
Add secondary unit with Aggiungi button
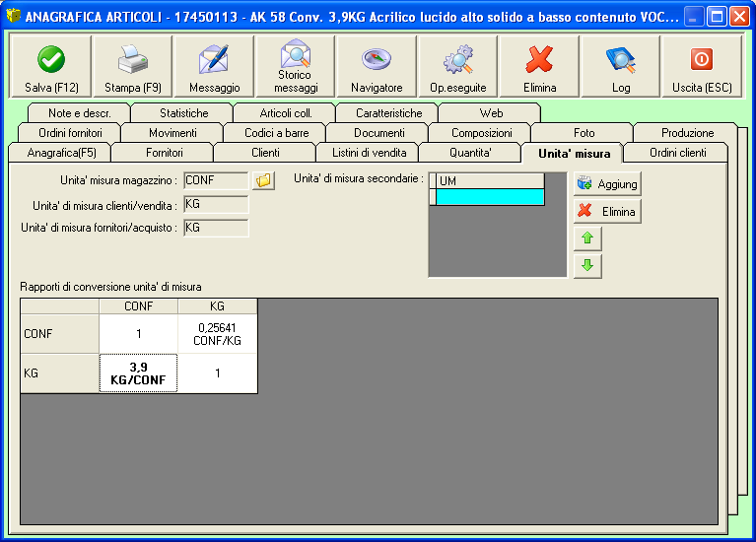[607, 183]
